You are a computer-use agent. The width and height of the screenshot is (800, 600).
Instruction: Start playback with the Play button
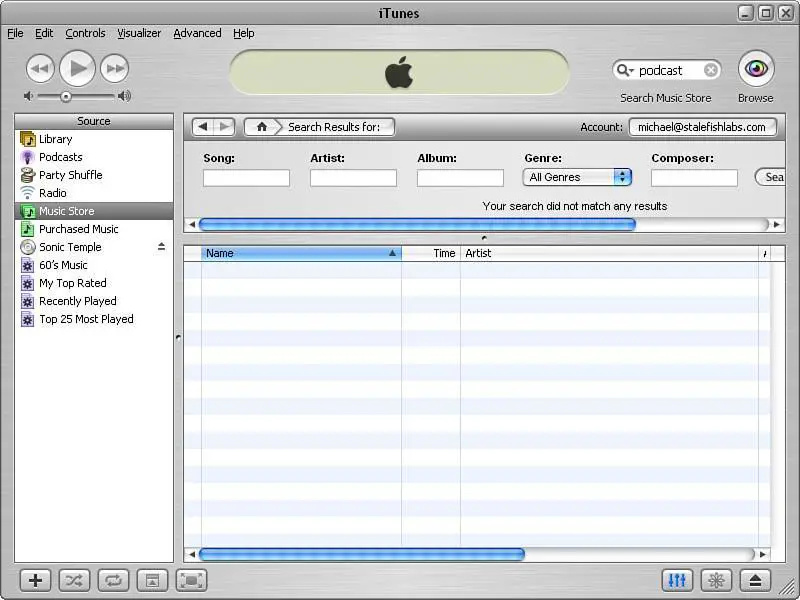click(x=78, y=68)
